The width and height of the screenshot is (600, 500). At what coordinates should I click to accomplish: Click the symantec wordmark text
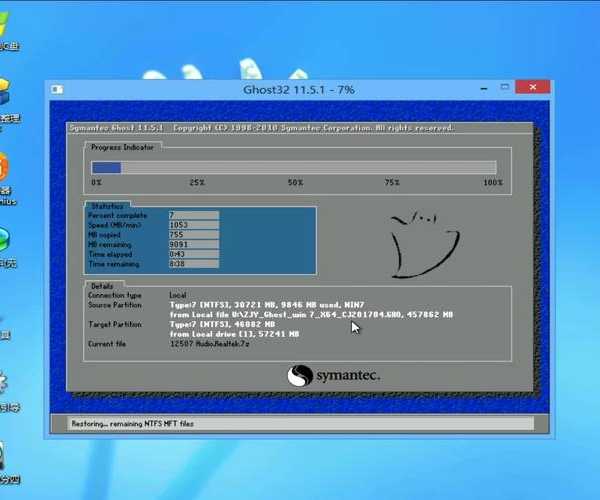pos(348,376)
